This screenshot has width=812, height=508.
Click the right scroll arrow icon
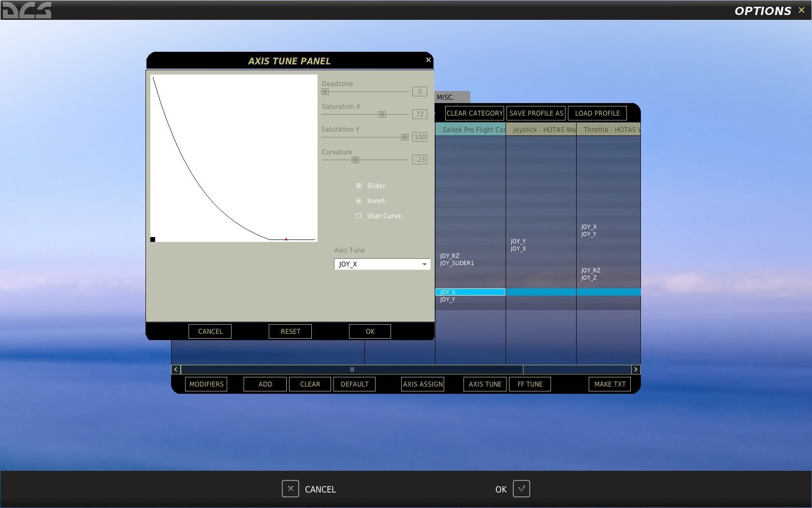point(636,370)
